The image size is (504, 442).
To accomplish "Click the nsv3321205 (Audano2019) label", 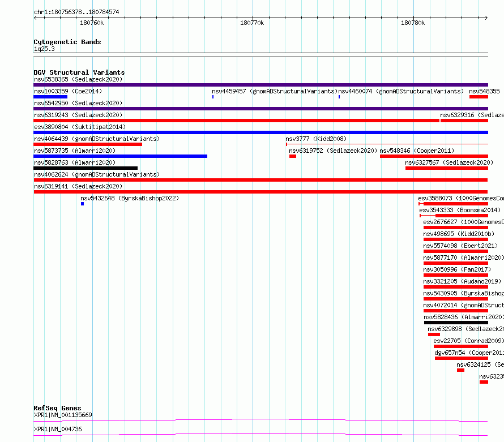I will pos(462,281).
